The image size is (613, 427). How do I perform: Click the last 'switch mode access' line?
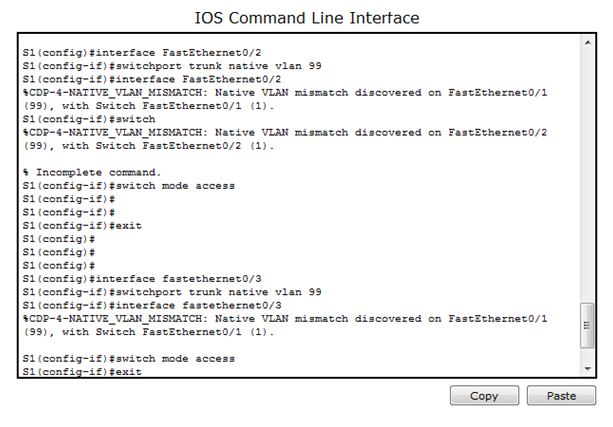coord(129,359)
